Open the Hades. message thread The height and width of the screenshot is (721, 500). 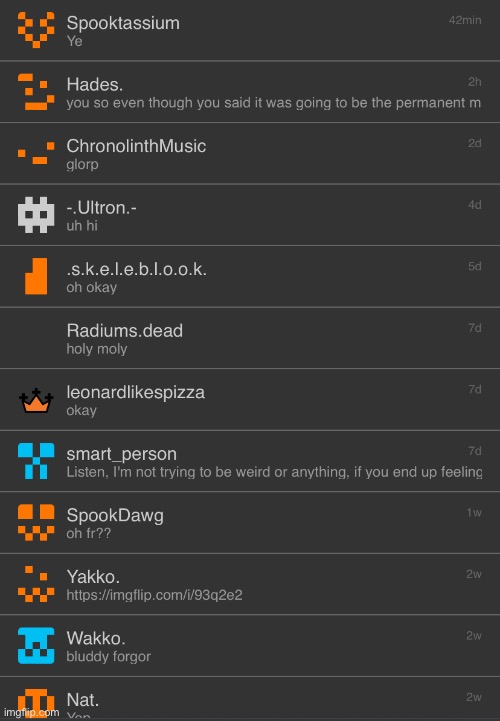click(x=250, y=92)
